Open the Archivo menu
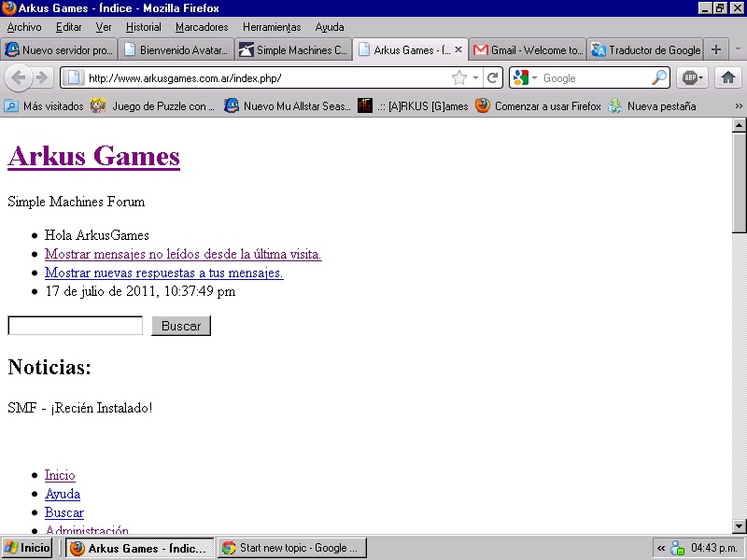 click(24, 27)
